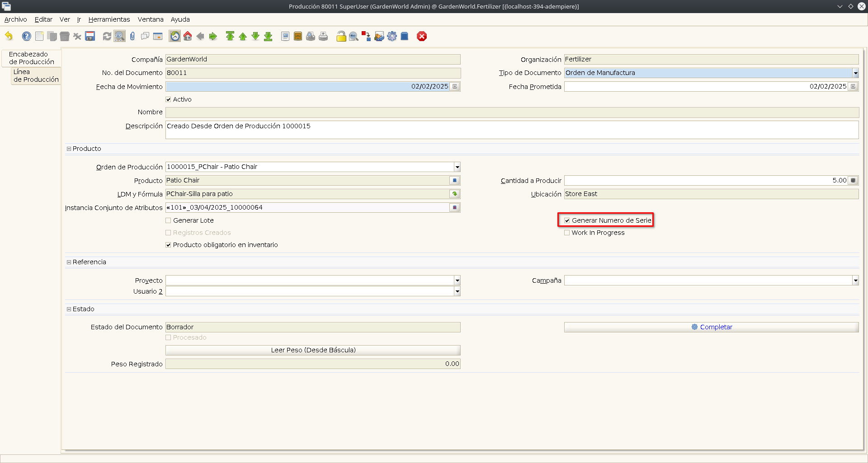The height and width of the screenshot is (463, 868).
Task: Click the Registros Creados checkbox
Action: click(x=168, y=233)
